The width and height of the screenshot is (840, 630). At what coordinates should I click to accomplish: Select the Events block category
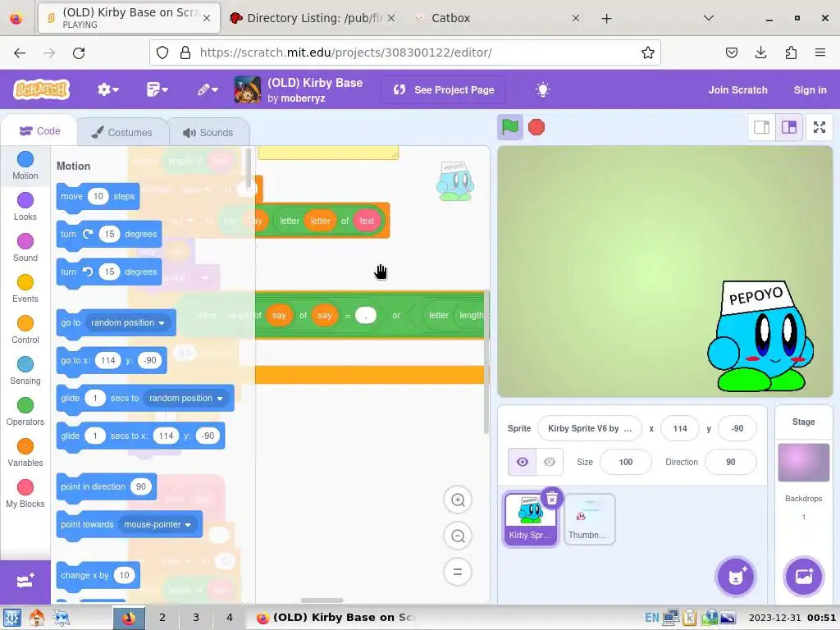click(x=25, y=290)
